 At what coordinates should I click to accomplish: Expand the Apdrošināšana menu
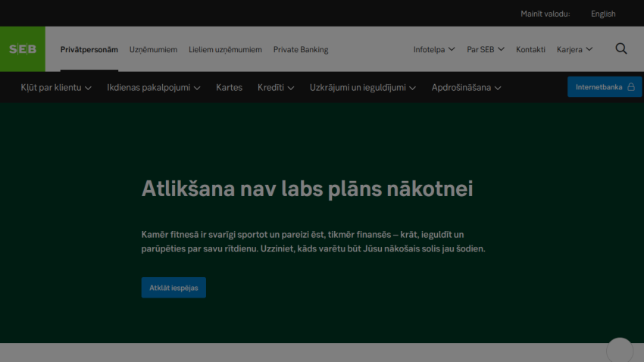tap(466, 87)
